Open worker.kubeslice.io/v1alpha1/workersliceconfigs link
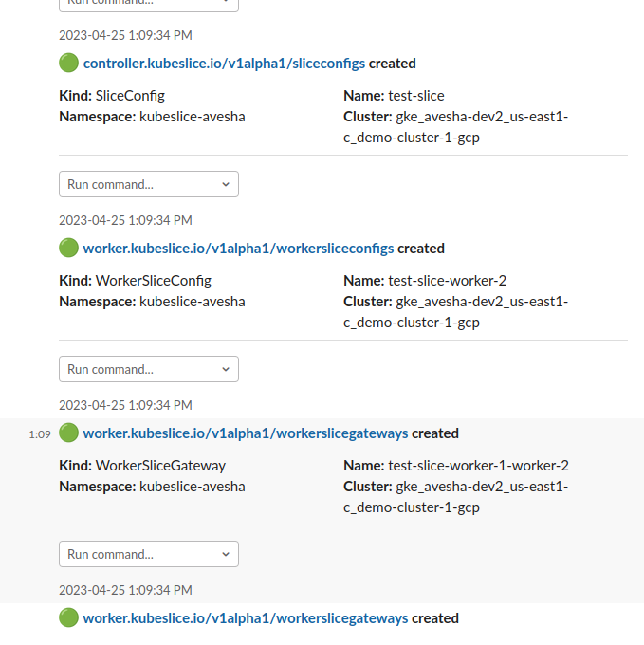This screenshot has width=644, height=645. pyautogui.click(x=238, y=249)
